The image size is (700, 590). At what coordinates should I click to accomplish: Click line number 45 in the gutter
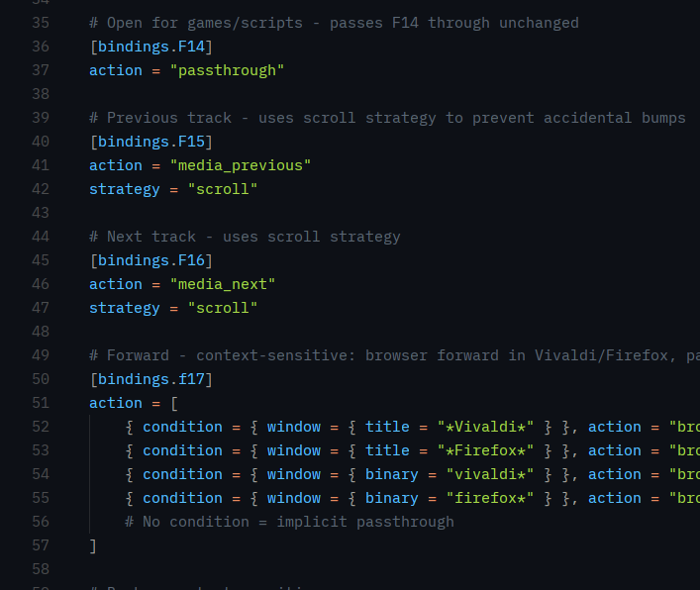pos(41,260)
